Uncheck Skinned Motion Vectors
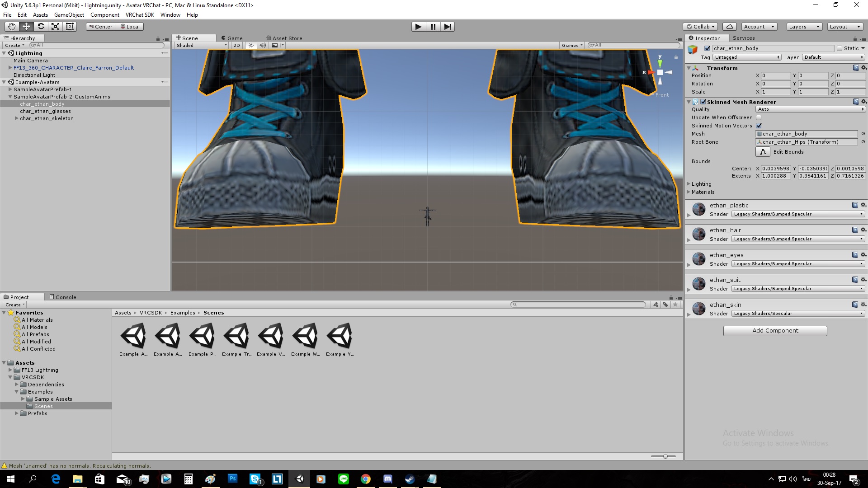 point(759,126)
